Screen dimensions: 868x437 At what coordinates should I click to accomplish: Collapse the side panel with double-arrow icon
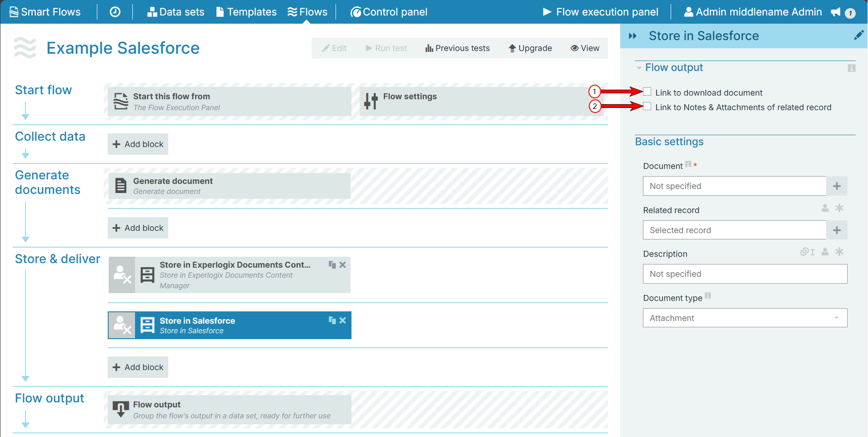point(632,36)
